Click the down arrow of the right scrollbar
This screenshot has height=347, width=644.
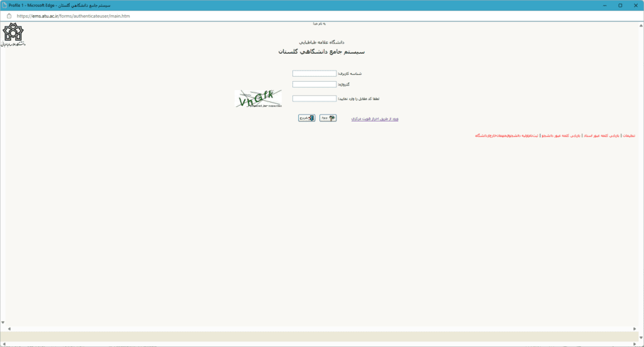pyautogui.click(x=641, y=338)
